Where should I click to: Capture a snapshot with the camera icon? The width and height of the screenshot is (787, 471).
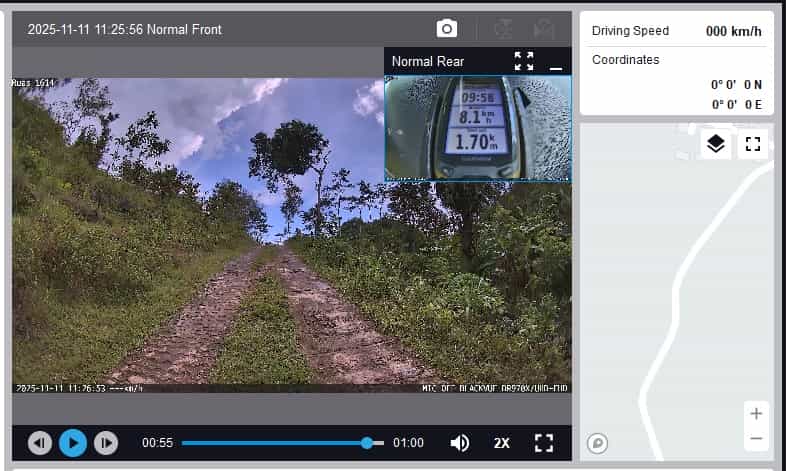[x=447, y=29]
